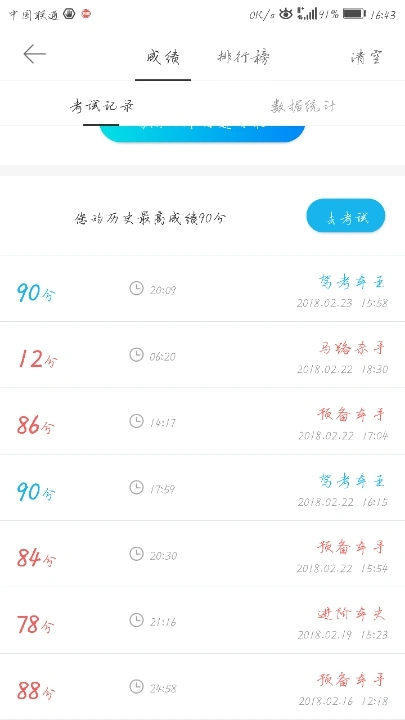405x720 pixels.
Task: Click the clock icon beside 24:58
Action: [136, 686]
